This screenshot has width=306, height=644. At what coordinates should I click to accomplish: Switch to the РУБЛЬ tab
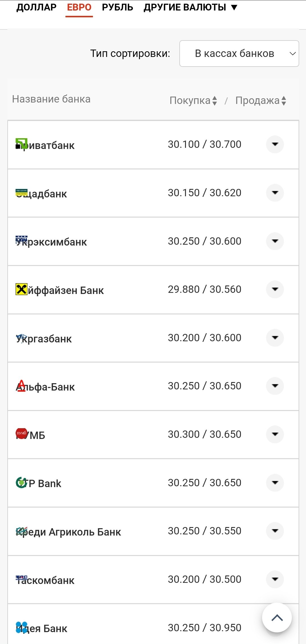point(118,7)
